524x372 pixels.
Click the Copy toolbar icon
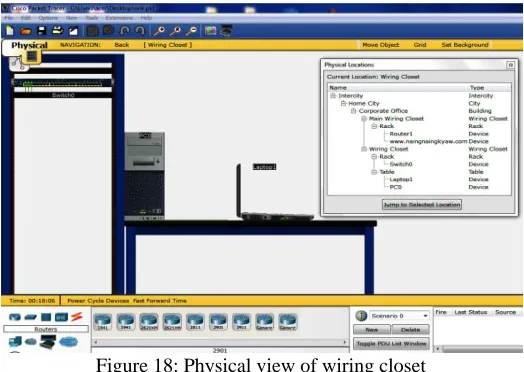click(93, 31)
